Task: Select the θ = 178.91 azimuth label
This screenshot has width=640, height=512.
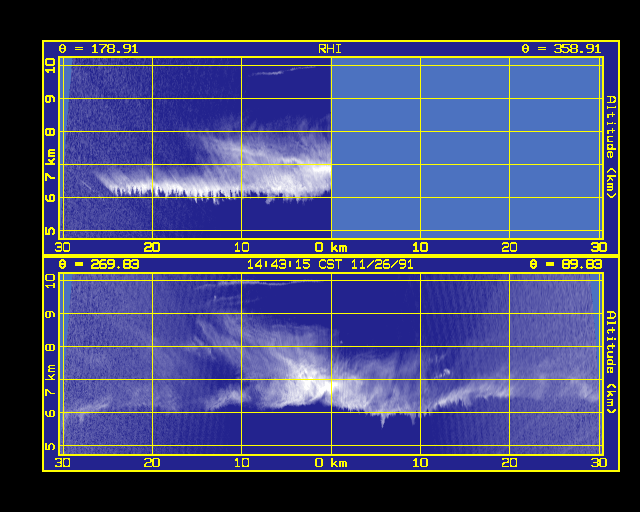Action: 98,49
